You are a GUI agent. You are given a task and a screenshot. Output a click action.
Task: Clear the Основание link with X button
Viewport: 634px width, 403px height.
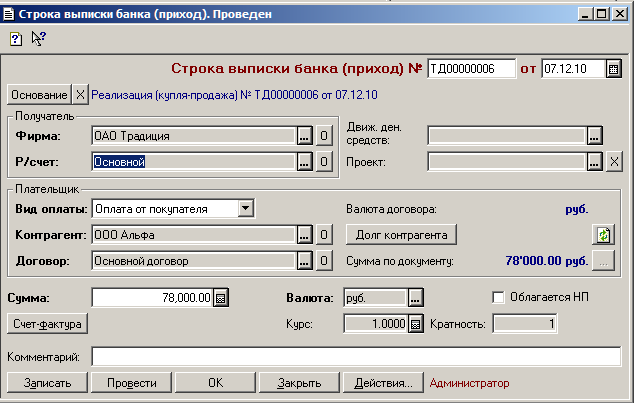coord(80,95)
